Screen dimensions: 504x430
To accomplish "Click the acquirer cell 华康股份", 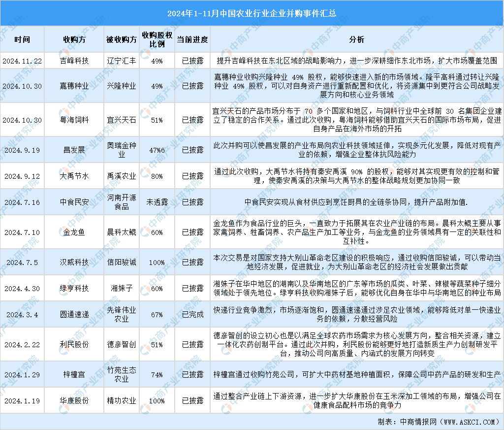I will 74,401.
